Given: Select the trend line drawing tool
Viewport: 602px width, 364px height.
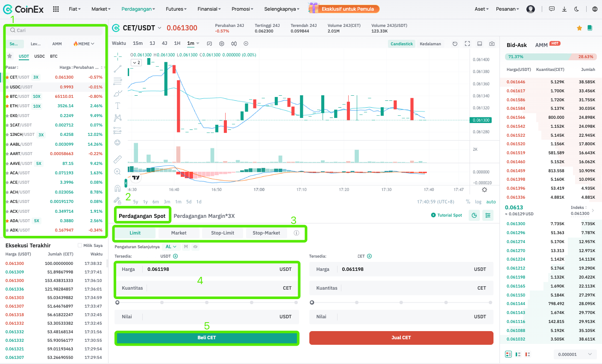Looking at the screenshot, I should click(118, 68).
